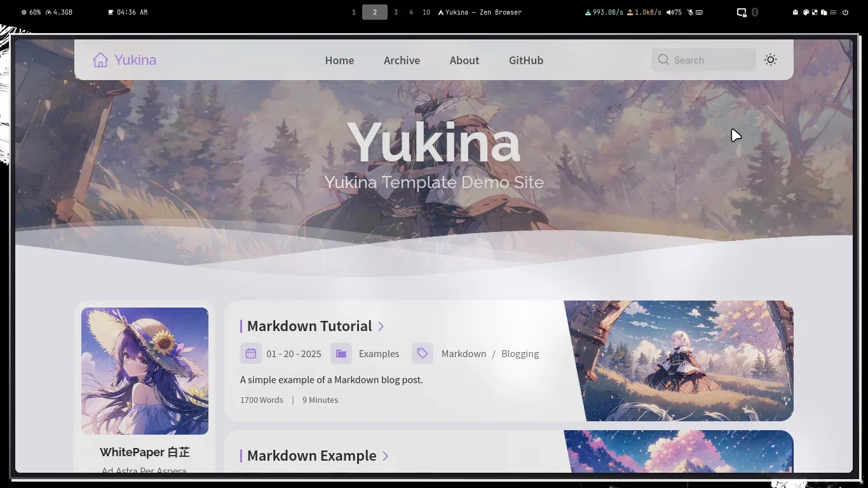Select the Examples category link
Image resolution: width=868 pixels, height=488 pixels.
[379, 354]
